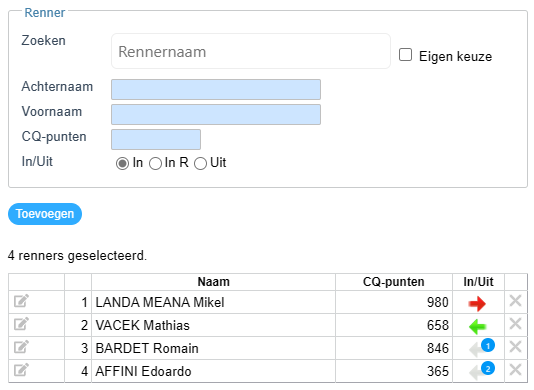The width and height of the screenshot is (534, 390).
Task: Click the red arrow for LANDA MEANA
Action: tap(477, 303)
